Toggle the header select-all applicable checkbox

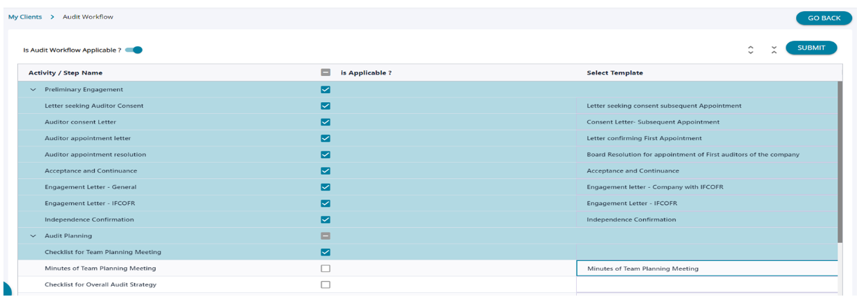tap(326, 73)
